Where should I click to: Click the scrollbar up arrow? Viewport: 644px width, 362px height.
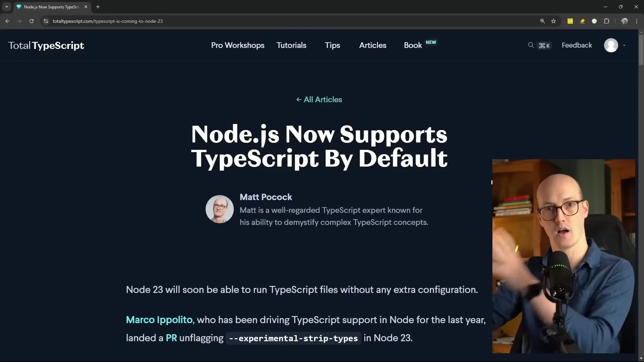[641, 32]
